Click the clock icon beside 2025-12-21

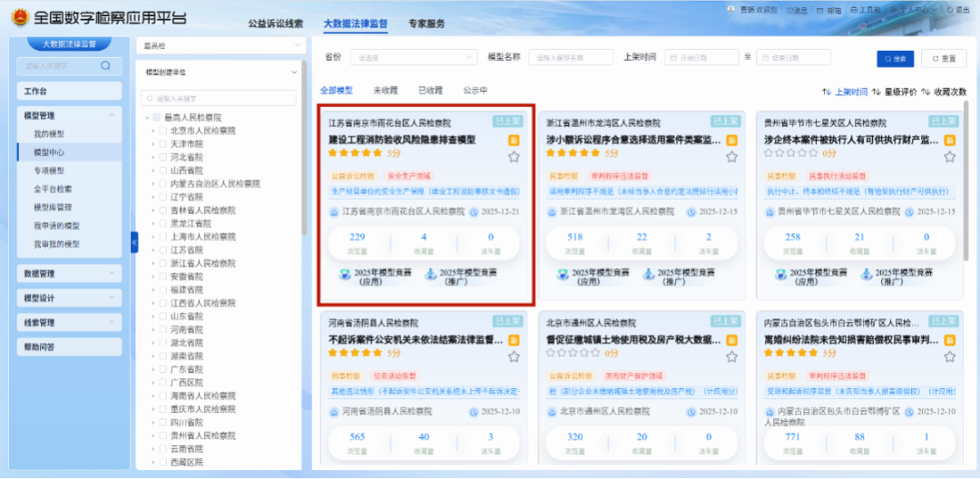[473, 211]
